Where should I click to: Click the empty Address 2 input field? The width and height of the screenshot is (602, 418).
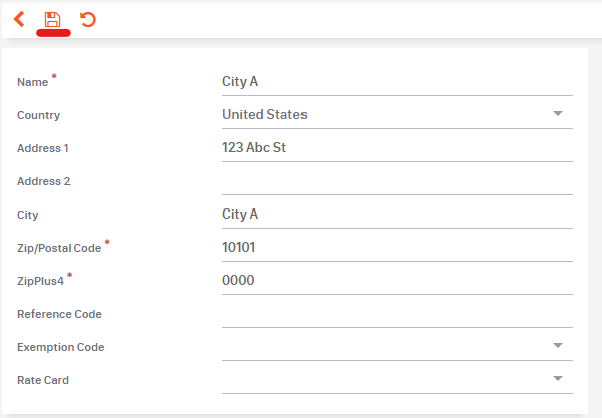(x=396, y=180)
